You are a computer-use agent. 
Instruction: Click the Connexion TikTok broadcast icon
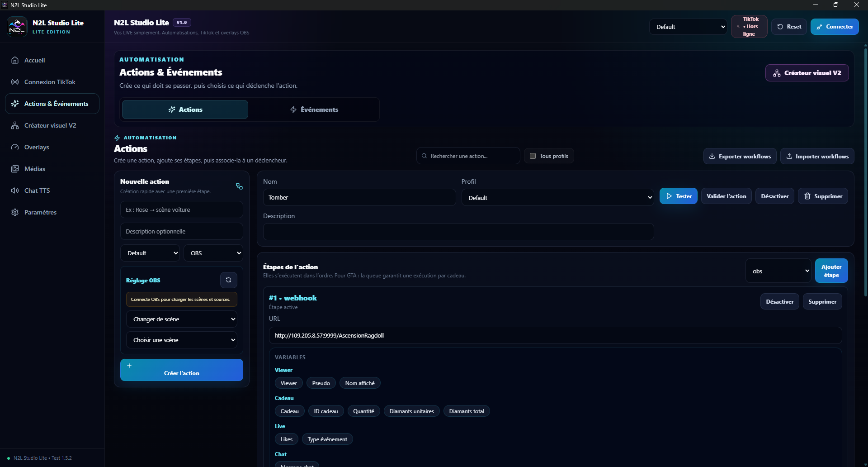pos(15,82)
